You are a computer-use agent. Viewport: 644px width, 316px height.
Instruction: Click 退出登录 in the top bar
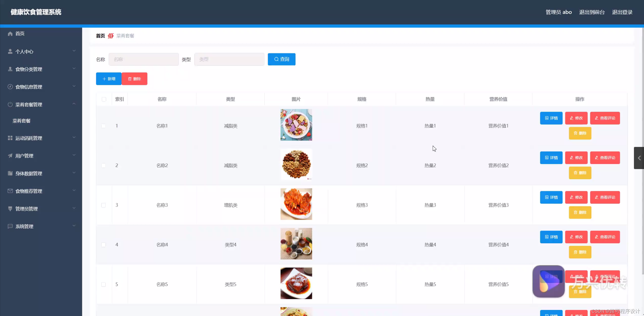tap(622, 12)
